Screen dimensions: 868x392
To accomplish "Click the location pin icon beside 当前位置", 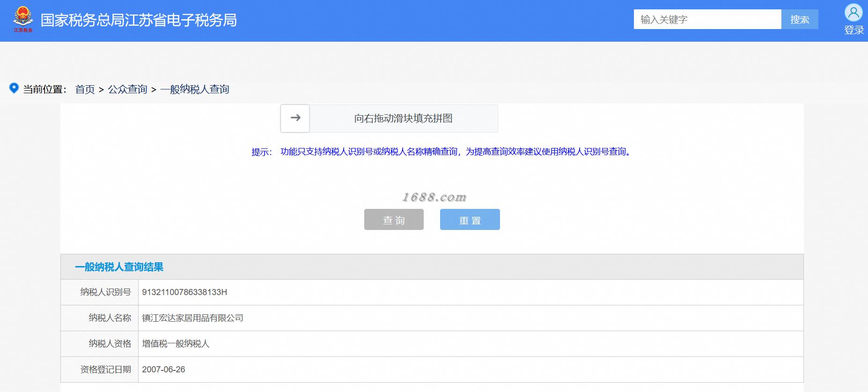I will (x=14, y=88).
